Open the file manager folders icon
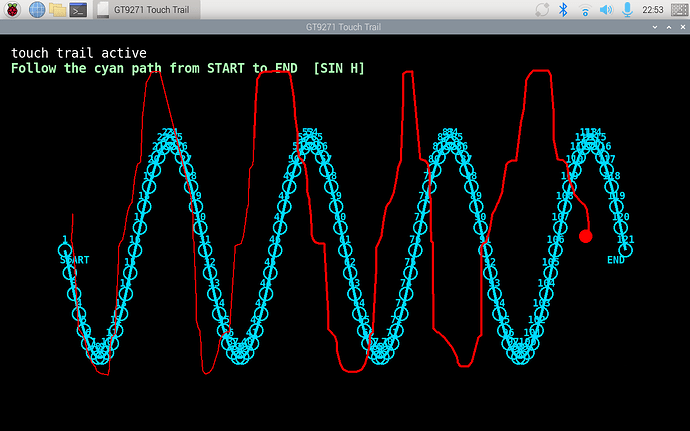Screen dimensions: 690x431 [58, 10]
